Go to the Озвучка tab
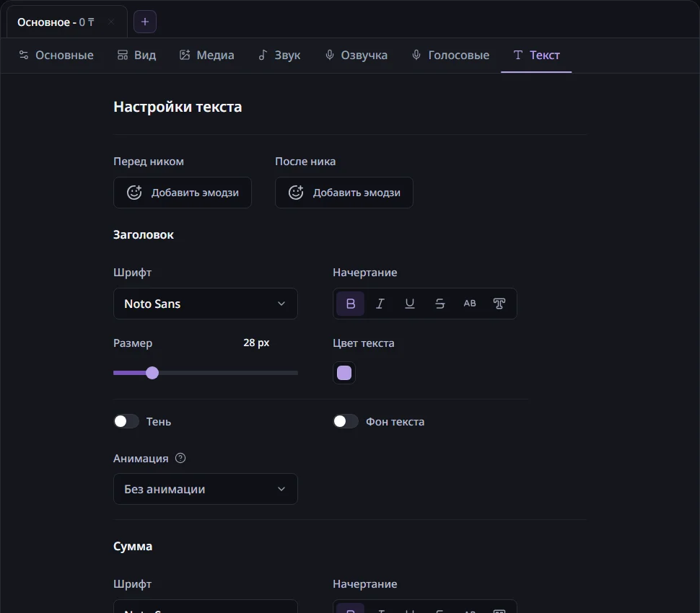 click(356, 56)
